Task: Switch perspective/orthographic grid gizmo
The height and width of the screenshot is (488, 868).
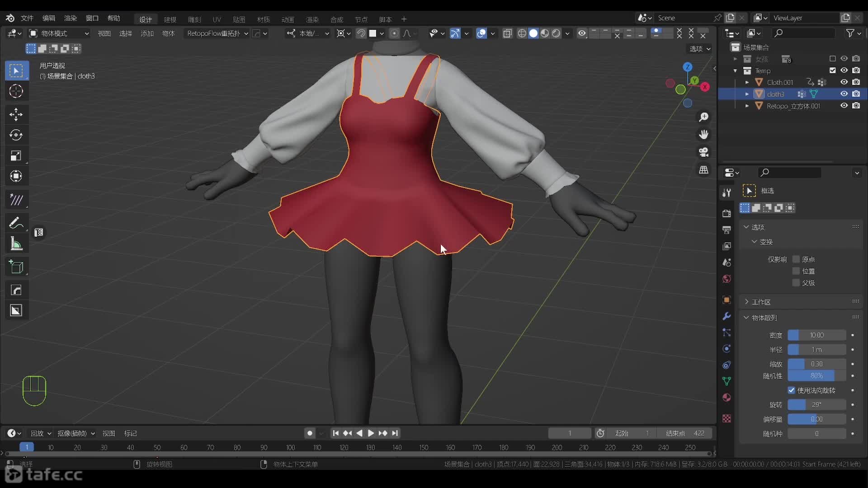Action: click(x=703, y=170)
